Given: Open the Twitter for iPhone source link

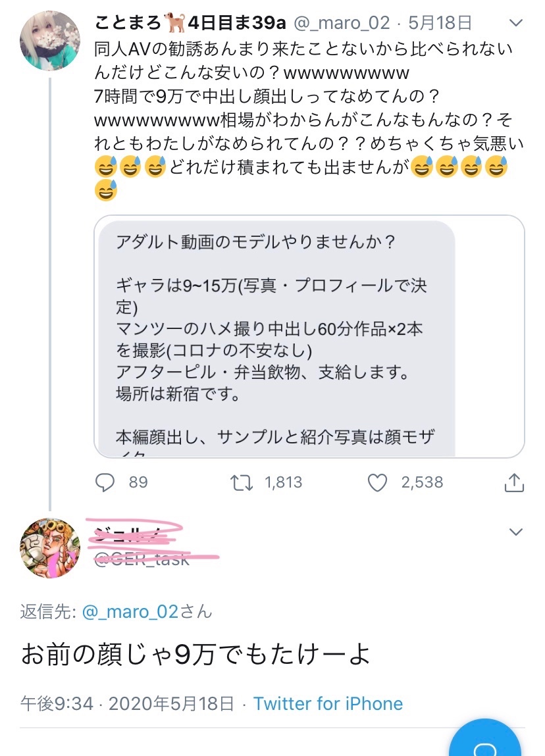Looking at the screenshot, I should [x=328, y=703].
